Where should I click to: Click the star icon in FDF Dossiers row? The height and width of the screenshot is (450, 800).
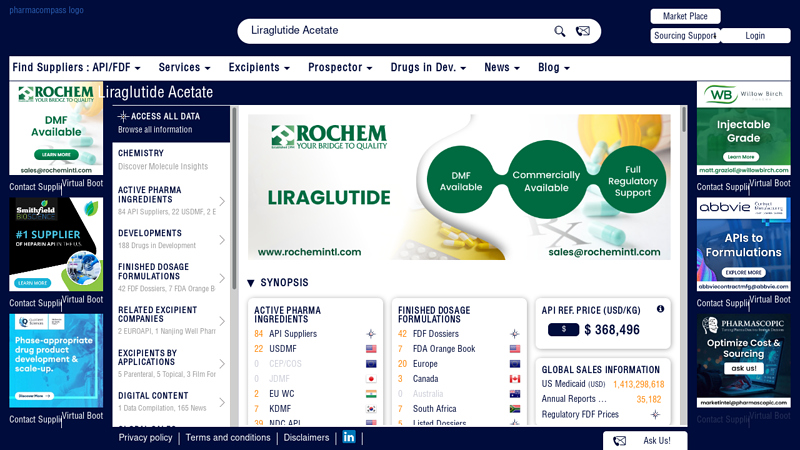point(515,334)
